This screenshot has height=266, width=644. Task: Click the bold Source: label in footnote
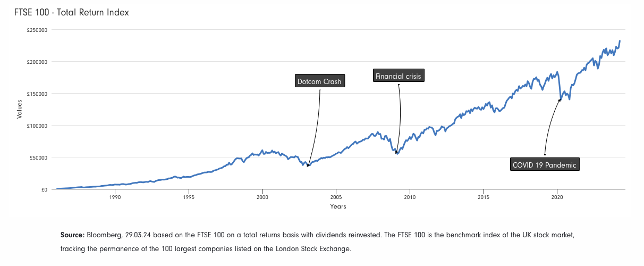click(x=73, y=235)
